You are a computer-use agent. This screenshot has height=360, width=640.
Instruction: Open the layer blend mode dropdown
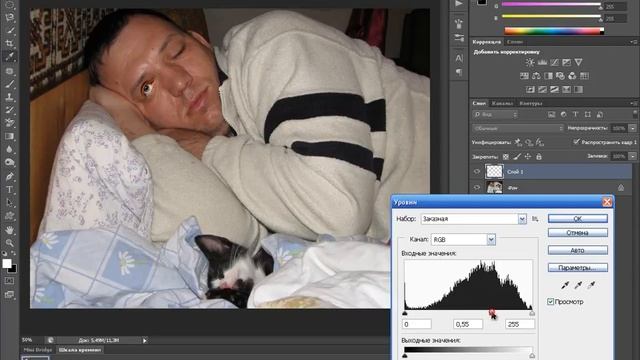[518, 128]
